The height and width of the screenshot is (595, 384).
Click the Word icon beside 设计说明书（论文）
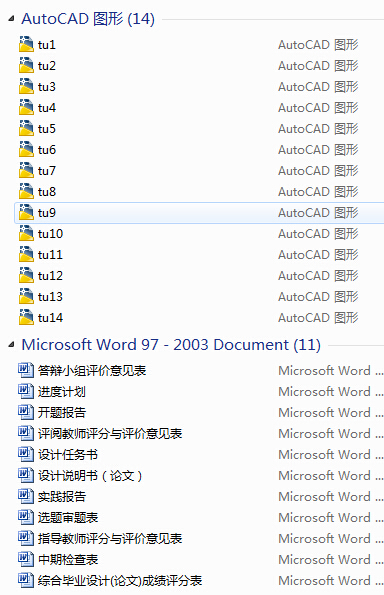tap(26, 475)
